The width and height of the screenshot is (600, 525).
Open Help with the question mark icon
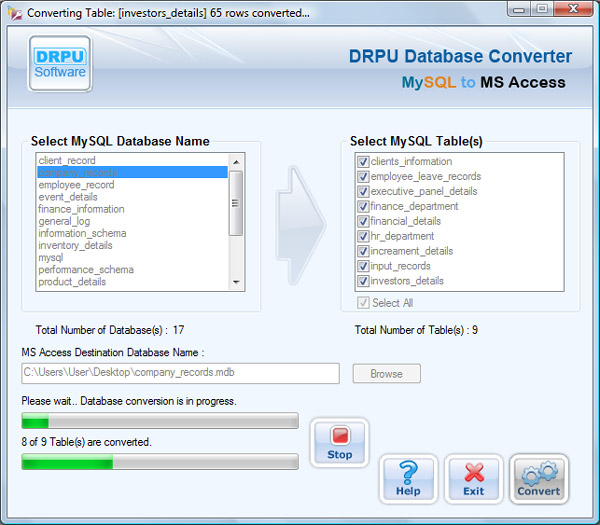pos(408,479)
